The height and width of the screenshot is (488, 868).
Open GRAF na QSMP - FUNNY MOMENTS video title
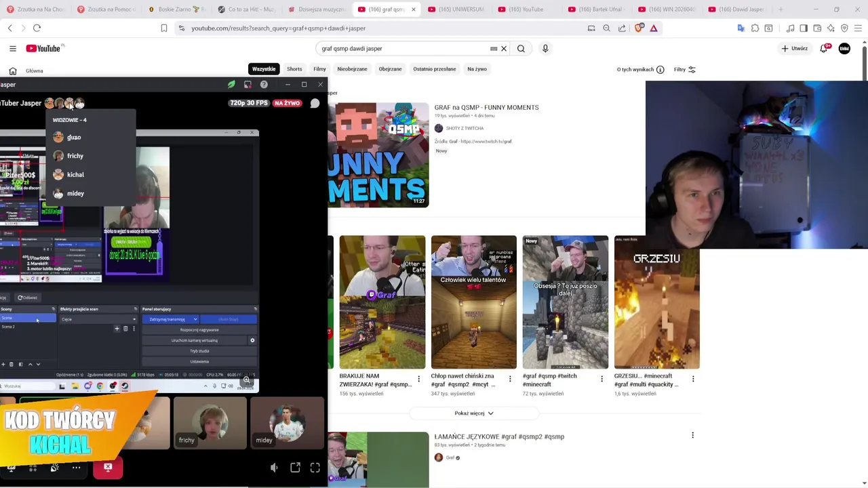click(486, 107)
